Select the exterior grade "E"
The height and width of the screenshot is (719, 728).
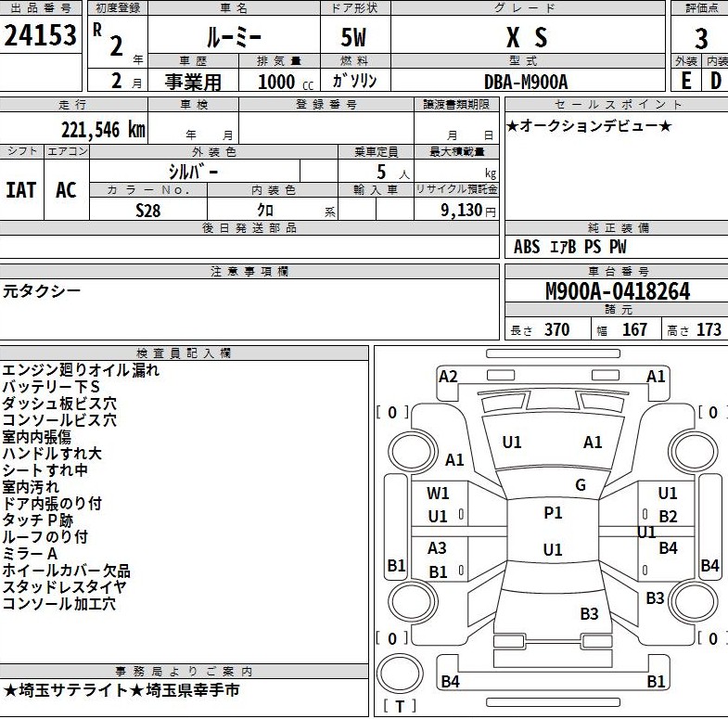click(x=686, y=81)
